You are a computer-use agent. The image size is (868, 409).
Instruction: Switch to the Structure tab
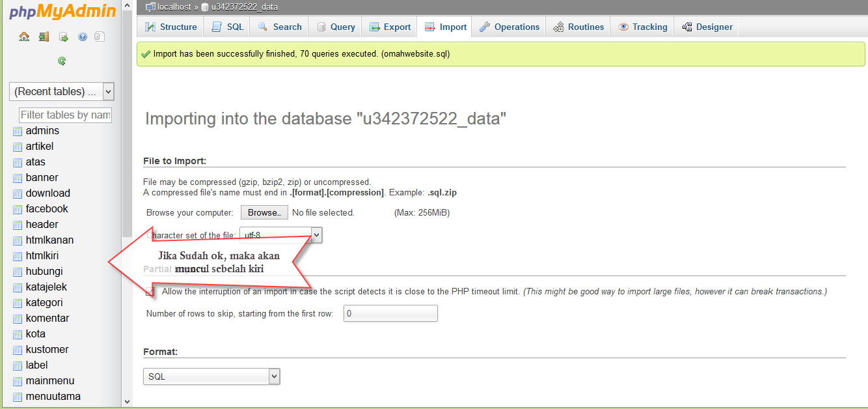pos(170,27)
